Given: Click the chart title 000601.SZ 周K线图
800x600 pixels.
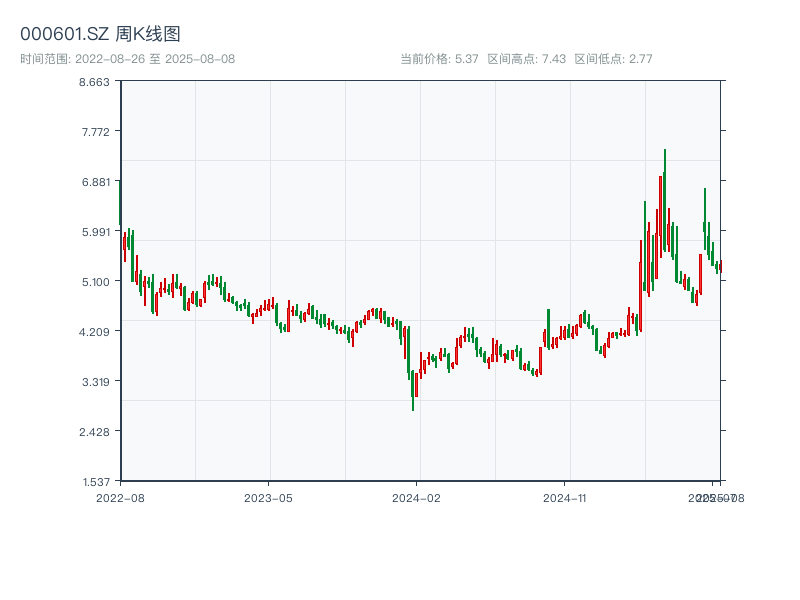Looking at the screenshot, I should 100,35.
